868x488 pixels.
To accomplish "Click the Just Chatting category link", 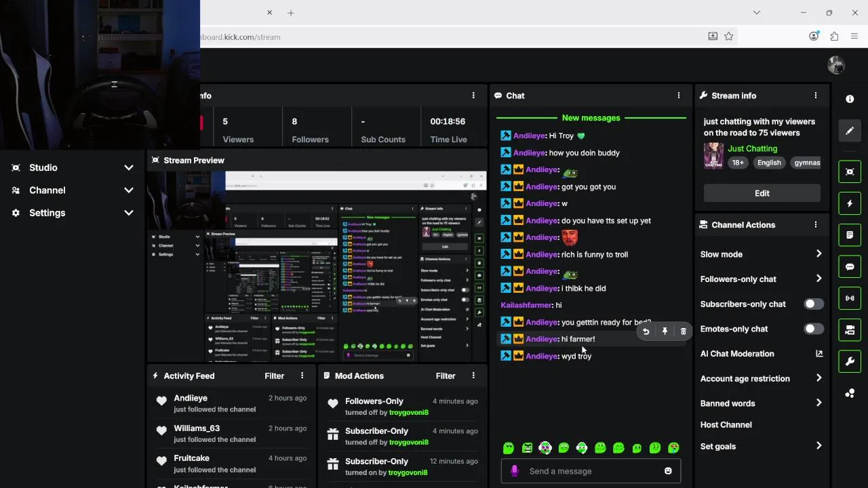I will 753,148.
